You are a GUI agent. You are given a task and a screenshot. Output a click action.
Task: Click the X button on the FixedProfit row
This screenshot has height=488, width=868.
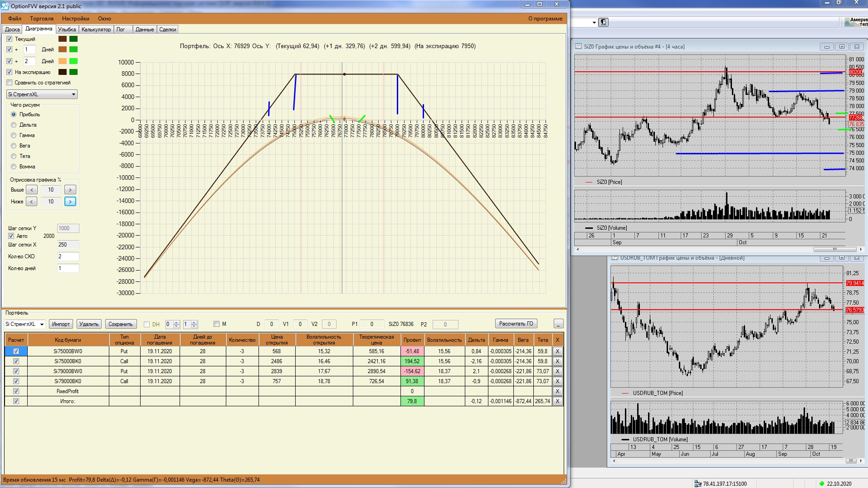557,391
